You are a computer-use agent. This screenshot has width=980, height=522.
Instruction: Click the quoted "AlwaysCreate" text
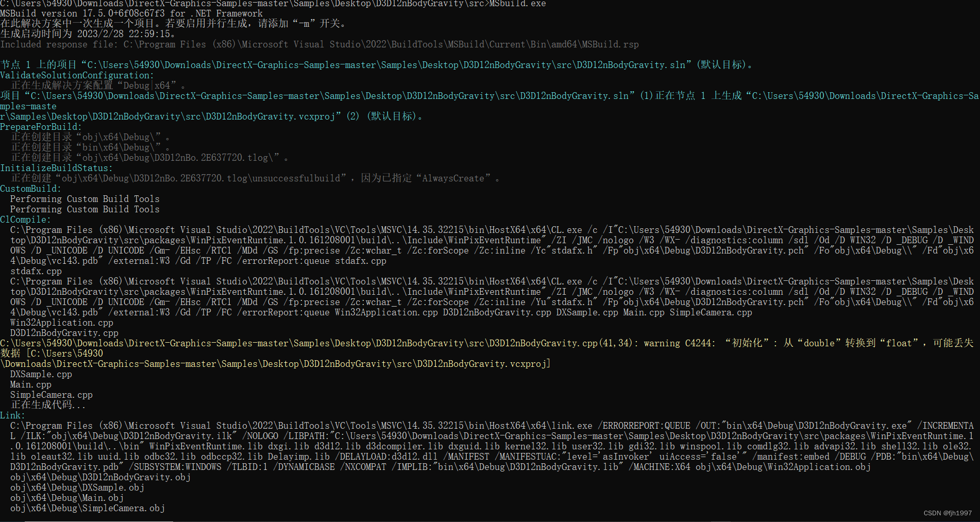(x=453, y=178)
